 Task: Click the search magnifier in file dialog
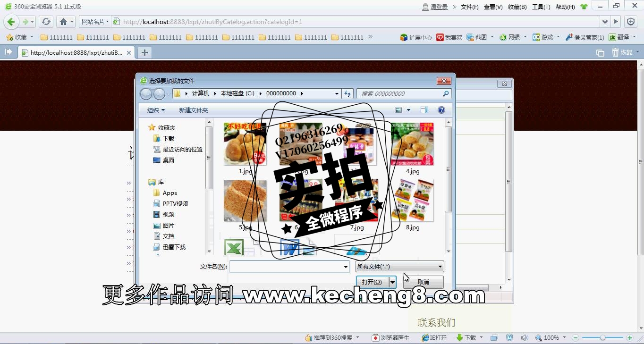coord(446,94)
